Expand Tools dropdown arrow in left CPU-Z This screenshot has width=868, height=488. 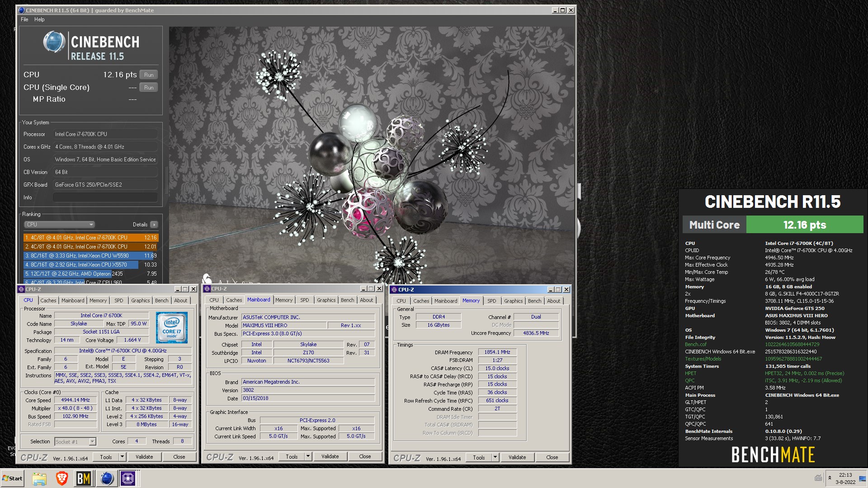(122, 457)
